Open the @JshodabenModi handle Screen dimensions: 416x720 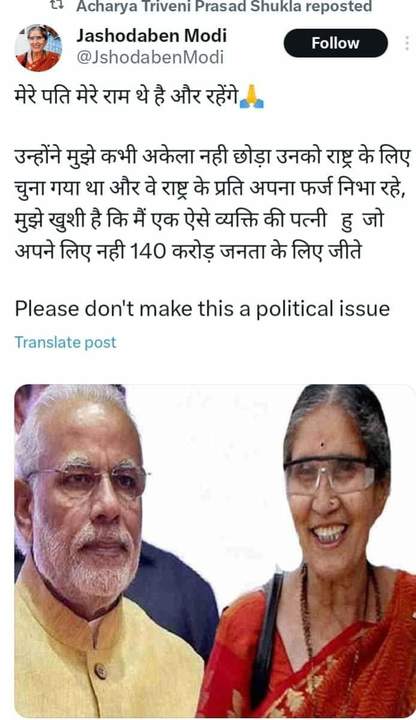[x=150, y=57]
